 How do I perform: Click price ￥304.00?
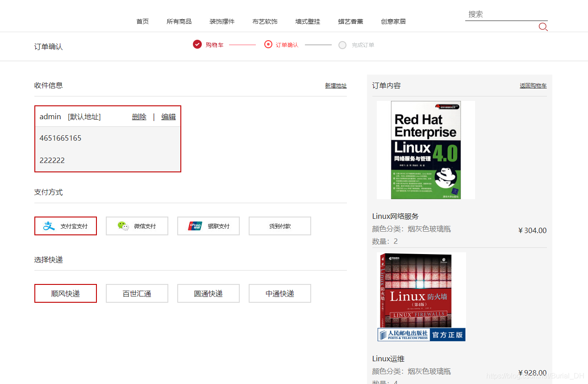pyautogui.click(x=532, y=230)
